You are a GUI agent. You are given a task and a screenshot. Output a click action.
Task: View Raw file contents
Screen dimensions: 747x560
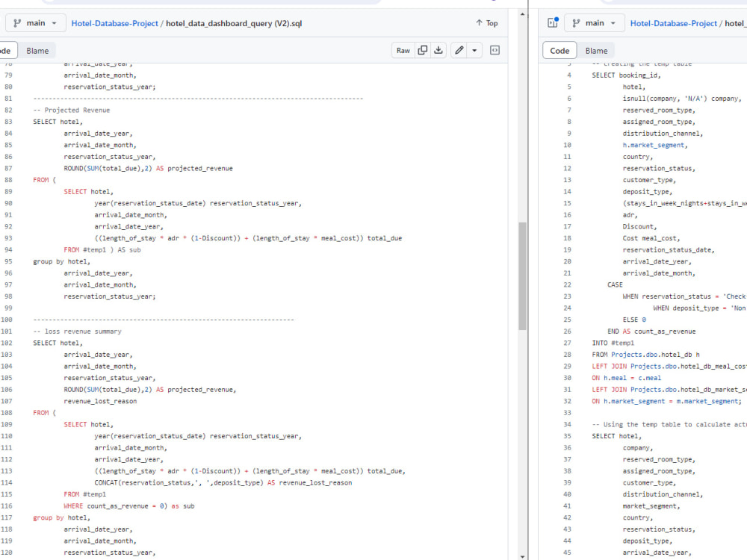point(403,51)
